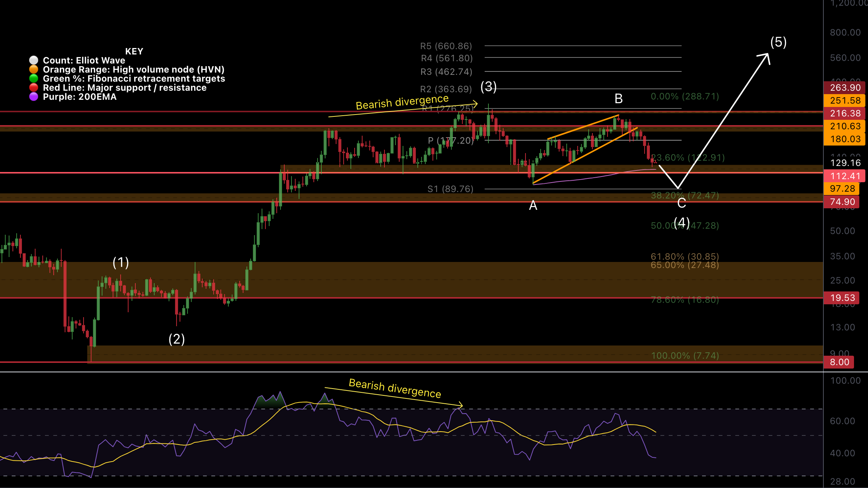Image resolution: width=868 pixels, height=488 pixels.
Task: Click the R5 (660.86) pivot level label
Action: [446, 46]
